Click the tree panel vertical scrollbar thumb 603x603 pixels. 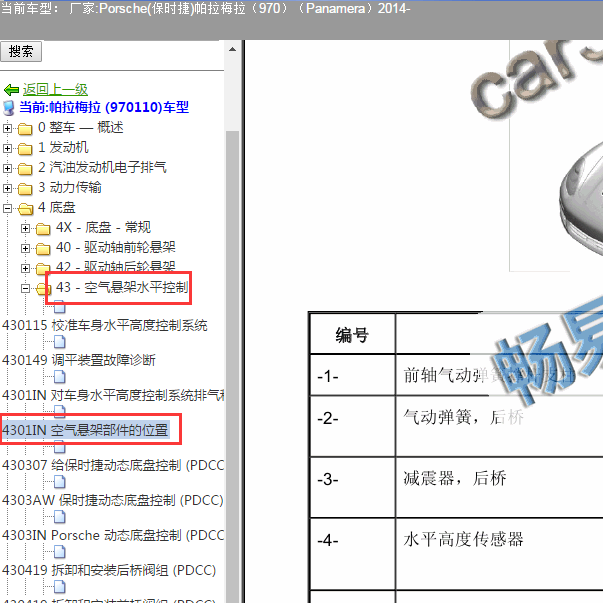[232, 366]
